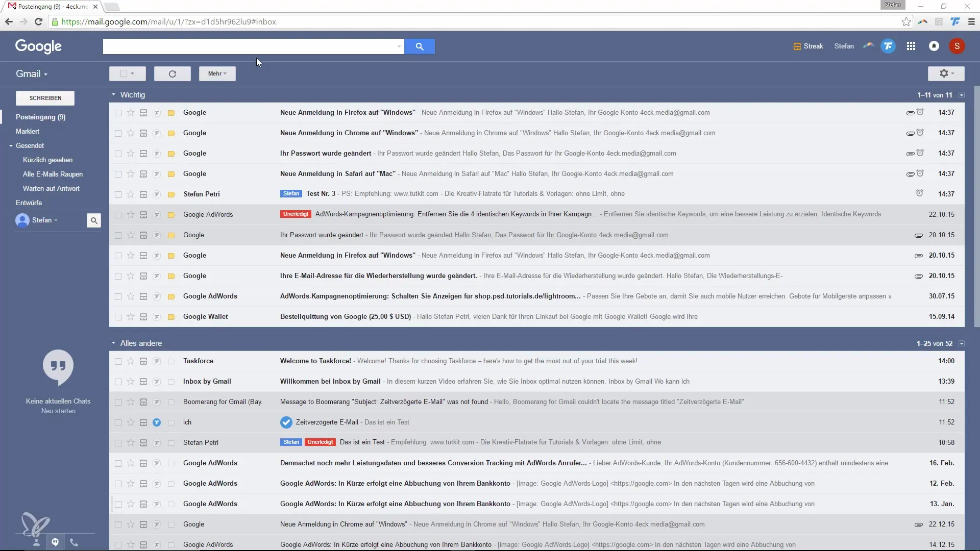Check the Boomerang for Gmail email
Viewport: 980px width, 551px height.
tap(118, 402)
